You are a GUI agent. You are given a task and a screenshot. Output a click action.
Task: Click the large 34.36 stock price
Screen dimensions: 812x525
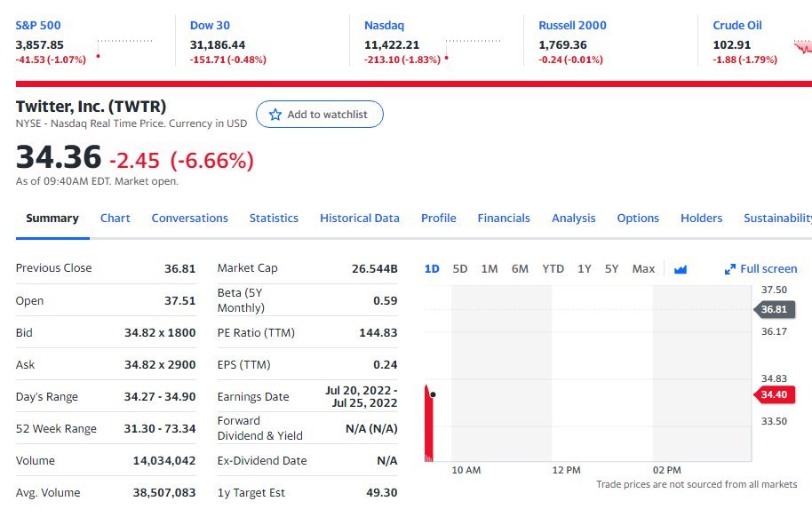(59, 157)
